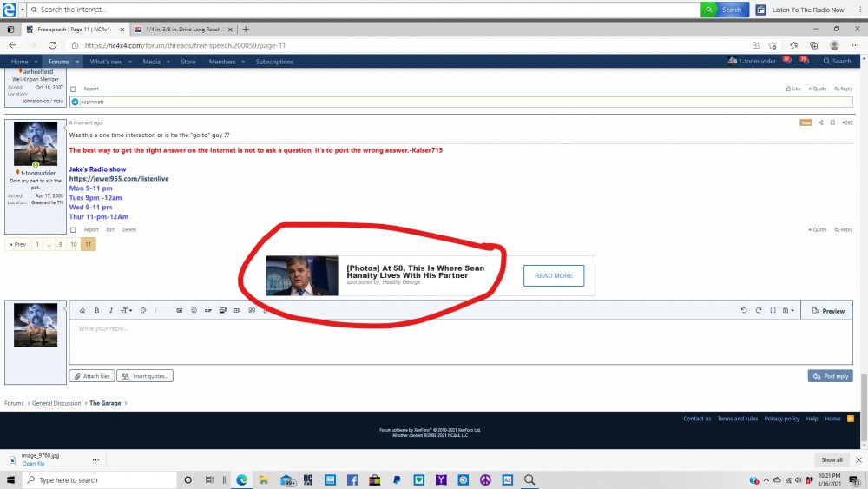Screen dimensions: 868x489
Task: Open the browser favorites list icon
Action: tap(794, 45)
